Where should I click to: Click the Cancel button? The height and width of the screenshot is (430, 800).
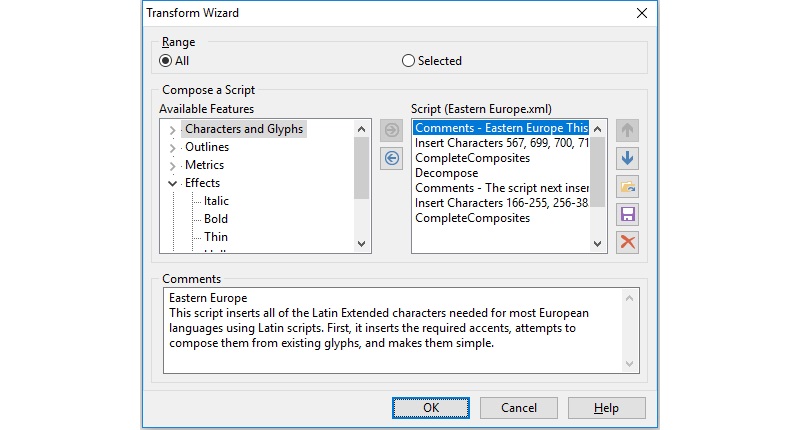(x=519, y=408)
